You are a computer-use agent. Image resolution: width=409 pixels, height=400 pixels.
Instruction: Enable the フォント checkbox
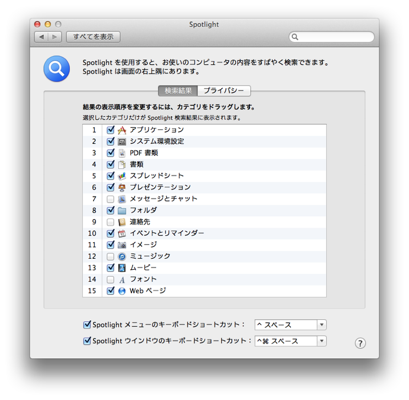point(110,280)
